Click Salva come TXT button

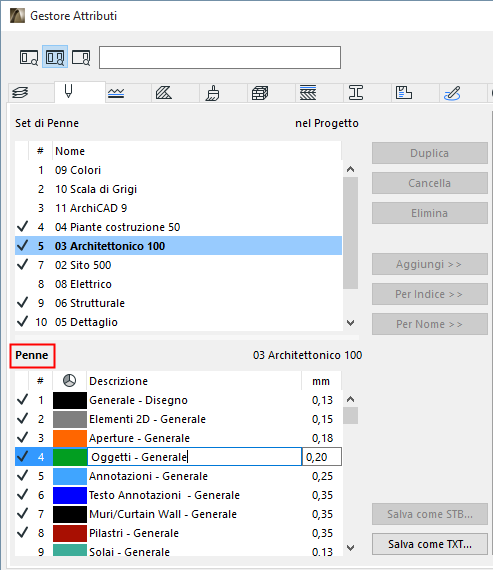(429, 544)
